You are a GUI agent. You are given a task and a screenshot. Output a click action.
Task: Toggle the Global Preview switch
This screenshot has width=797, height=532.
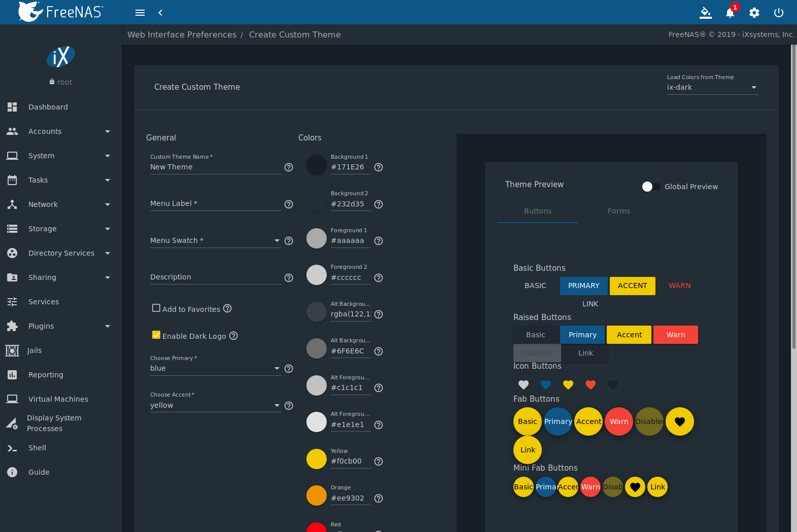pos(651,187)
